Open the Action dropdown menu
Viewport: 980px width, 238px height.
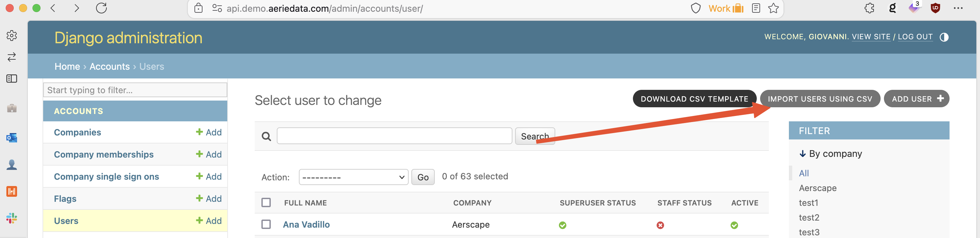353,177
